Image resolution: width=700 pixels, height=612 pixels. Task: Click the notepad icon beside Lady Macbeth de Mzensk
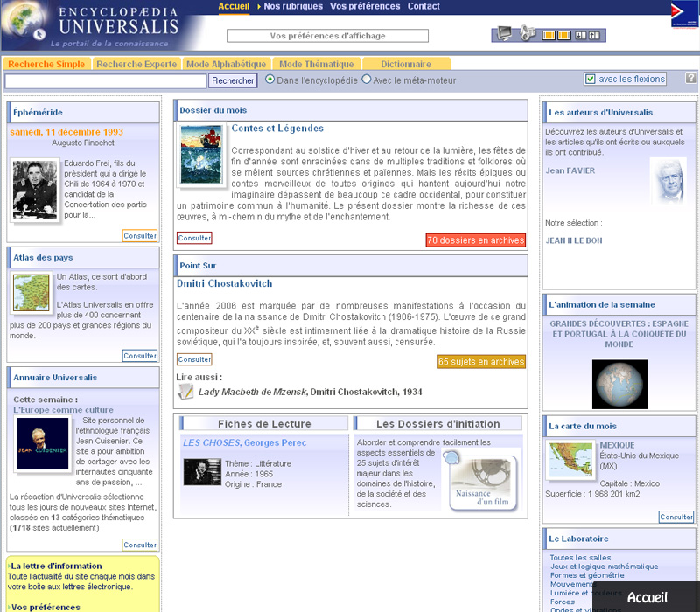tap(185, 392)
